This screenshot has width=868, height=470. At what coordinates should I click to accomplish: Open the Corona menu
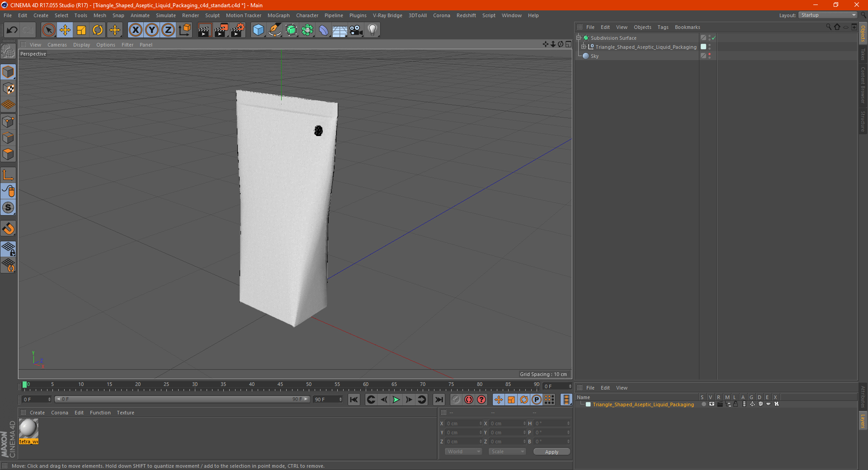click(x=441, y=15)
